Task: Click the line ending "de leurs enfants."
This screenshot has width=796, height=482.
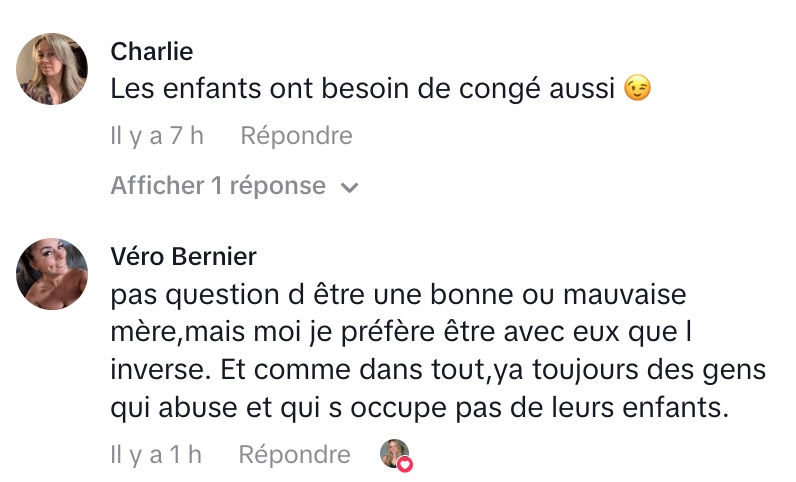Action: click(x=419, y=408)
